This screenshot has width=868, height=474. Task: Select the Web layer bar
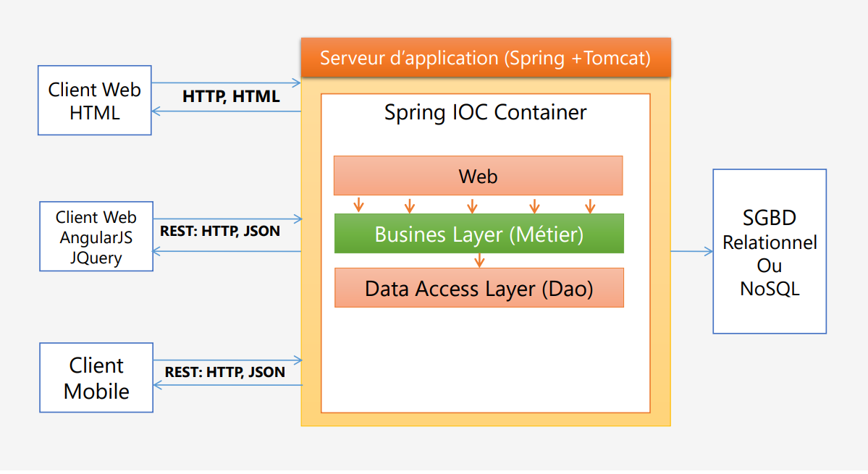pos(478,176)
